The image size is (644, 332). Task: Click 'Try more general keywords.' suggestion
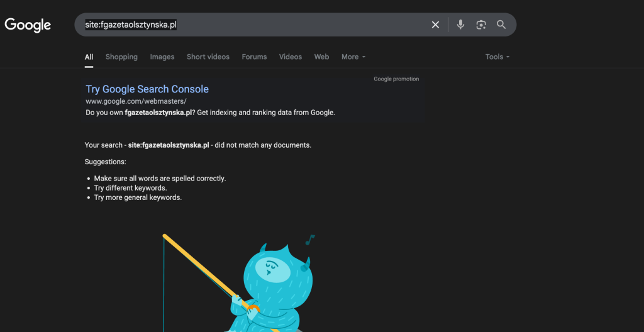(138, 197)
